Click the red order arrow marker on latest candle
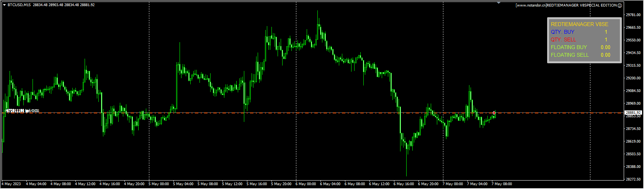 [494, 113]
